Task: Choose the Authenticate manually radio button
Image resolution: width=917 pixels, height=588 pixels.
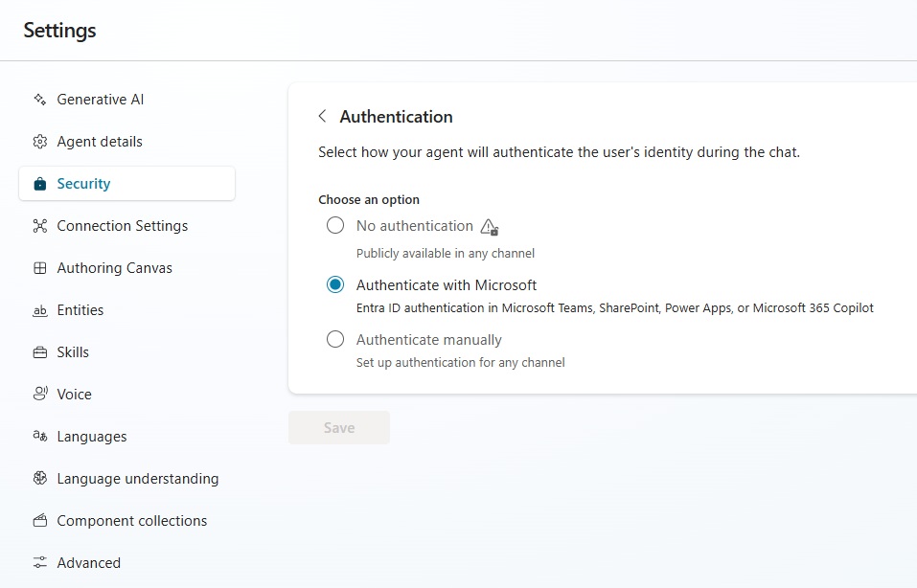Action: coord(335,340)
